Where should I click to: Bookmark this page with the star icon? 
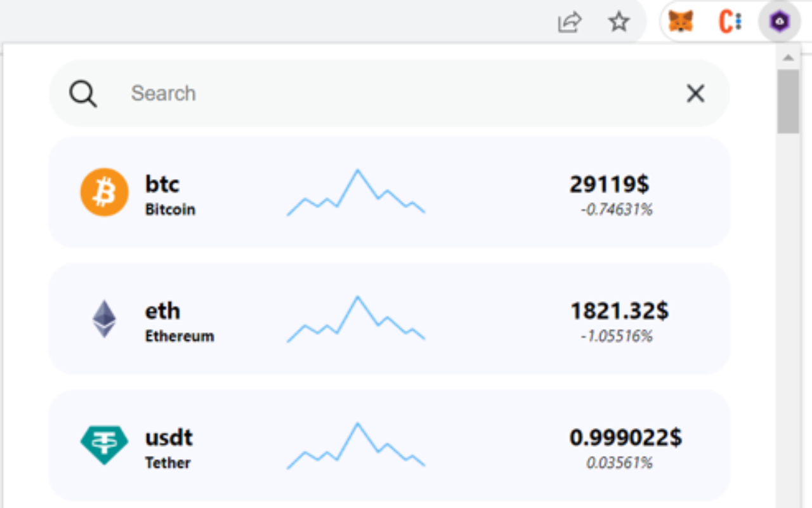tap(619, 22)
